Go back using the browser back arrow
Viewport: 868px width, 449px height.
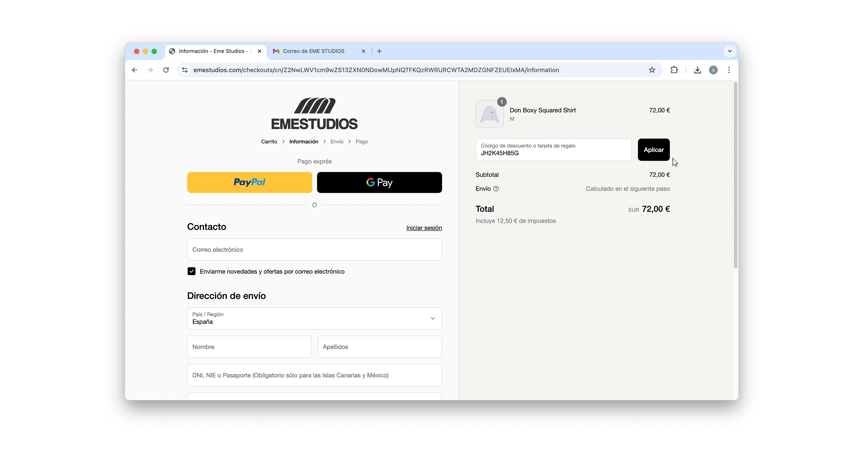pos(134,70)
